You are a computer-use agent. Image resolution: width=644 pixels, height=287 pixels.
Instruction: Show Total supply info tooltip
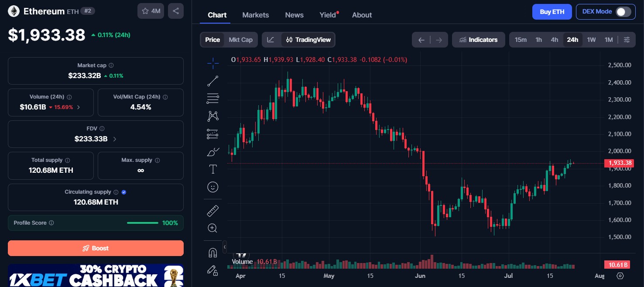click(68, 160)
